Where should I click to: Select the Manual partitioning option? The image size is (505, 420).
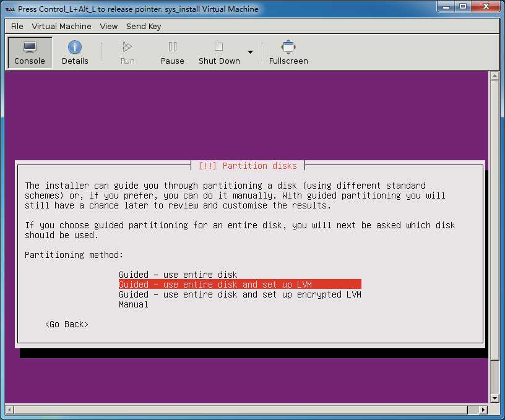pos(133,304)
